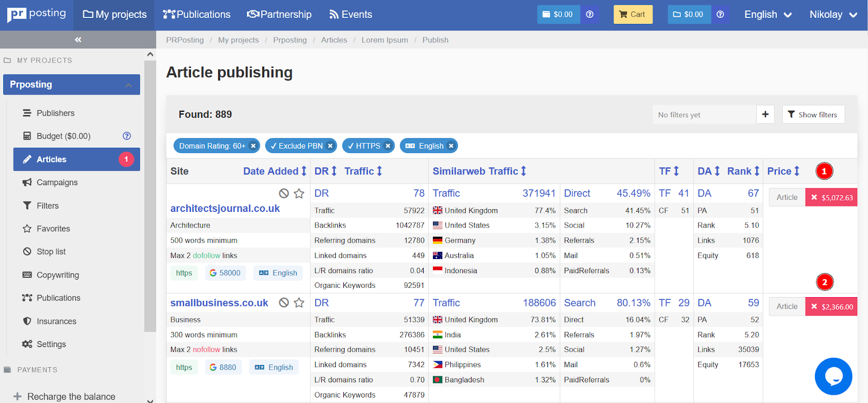Click the plus button to add filter
The image size is (868, 403).
click(765, 115)
